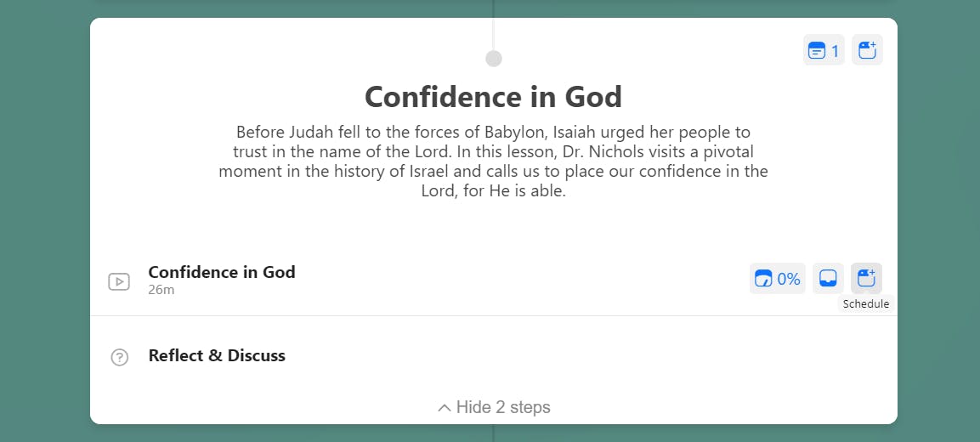
Task: Click the divider line between the two steps
Action: pos(494,315)
